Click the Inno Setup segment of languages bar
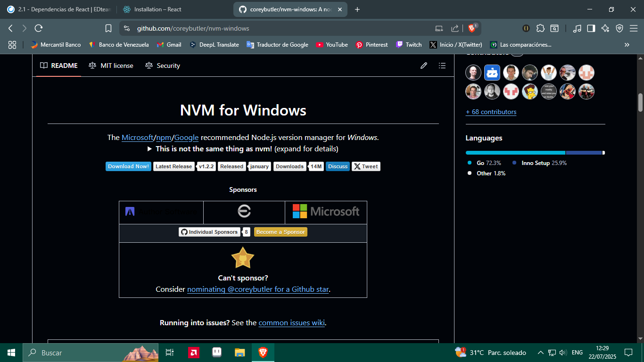Image resolution: width=644 pixels, height=362 pixels. (584, 153)
